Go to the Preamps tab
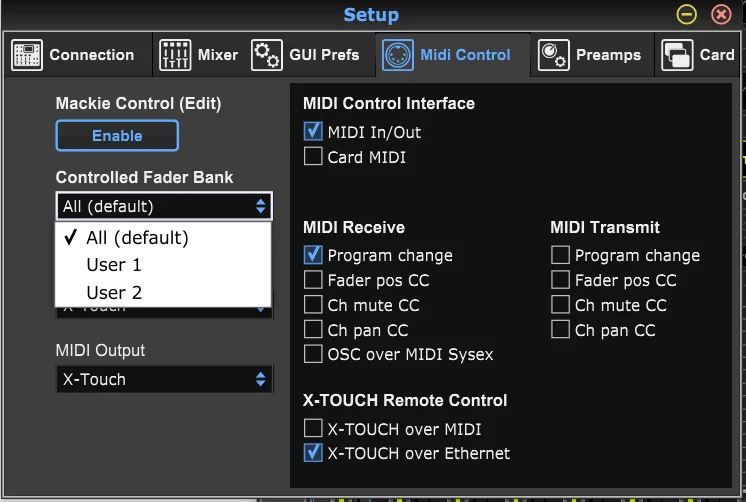The image size is (746, 502). pyautogui.click(x=592, y=55)
